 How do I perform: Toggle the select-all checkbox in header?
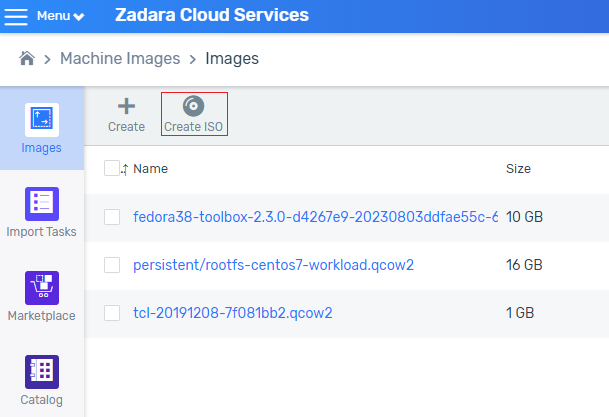pyautogui.click(x=112, y=168)
